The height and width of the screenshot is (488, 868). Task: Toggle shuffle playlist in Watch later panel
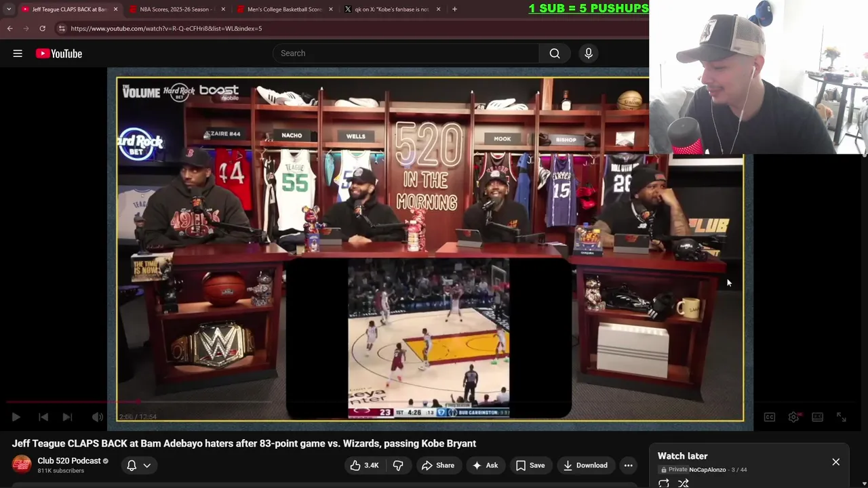click(x=684, y=483)
